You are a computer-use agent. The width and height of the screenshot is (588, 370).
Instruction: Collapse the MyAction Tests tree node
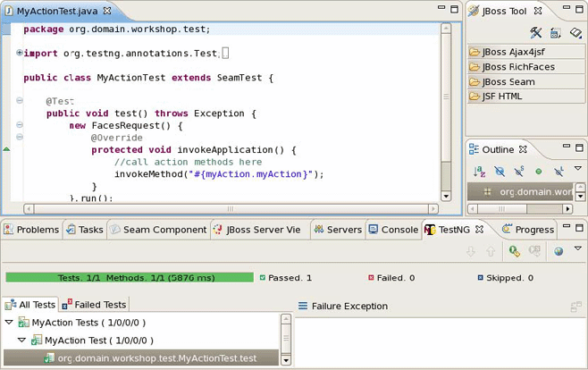(9, 322)
